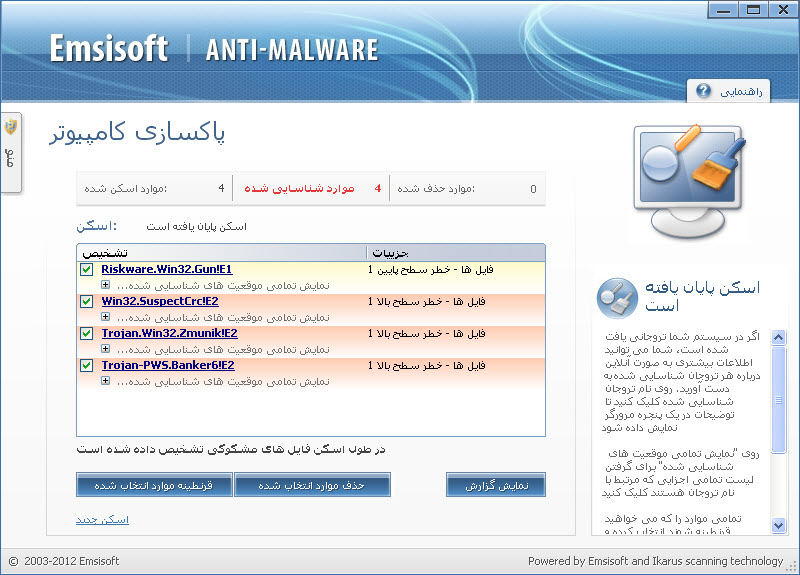Click the low risk details of Riskware row
Image resolution: width=800 pixels, height=575 pixels.
coord(431,269)
